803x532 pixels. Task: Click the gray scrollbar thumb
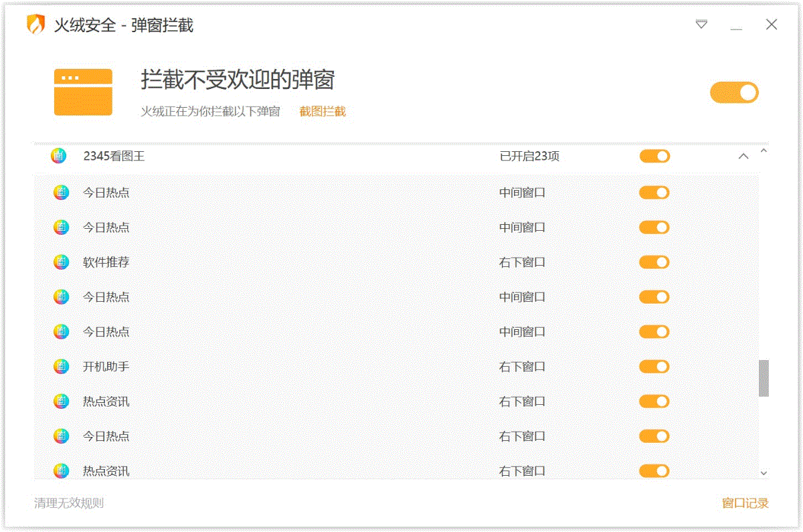pyautogui.click(x=764, y=378)
